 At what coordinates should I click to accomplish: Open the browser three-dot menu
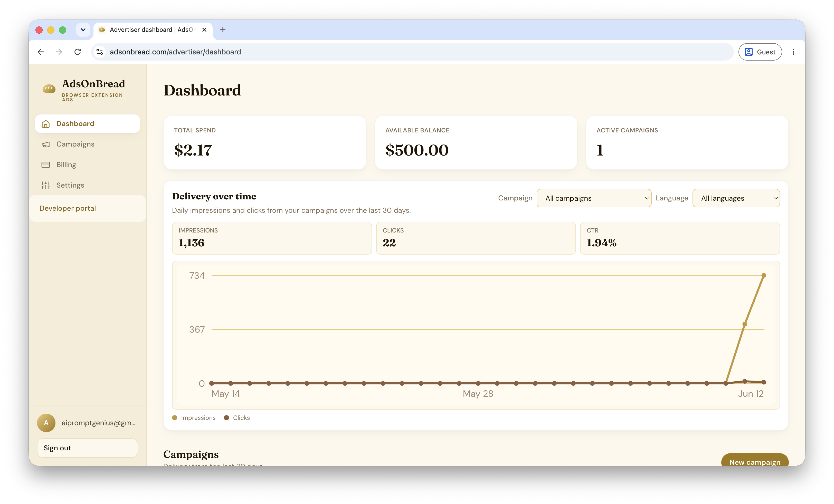[x=793, y=52]
